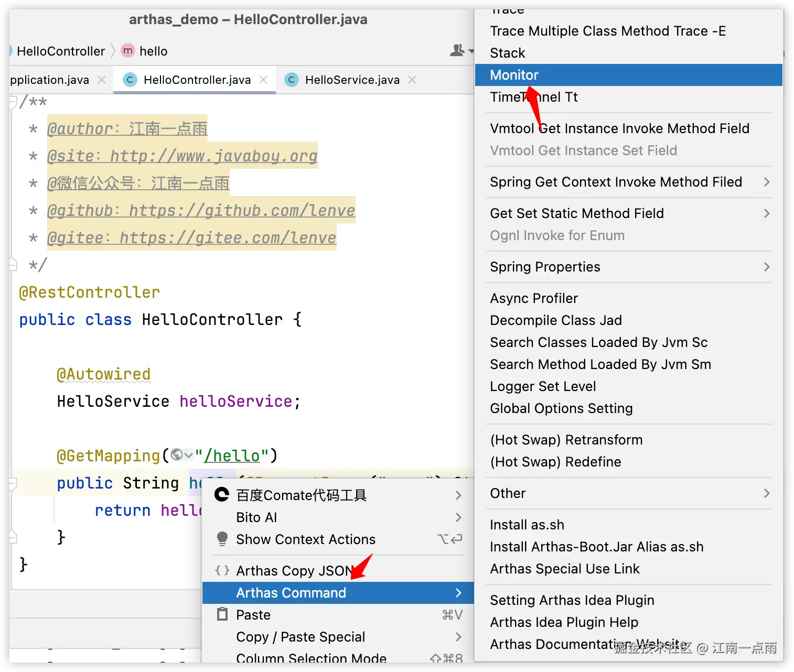Image resolution: width=794 pixels, height=672 pixels.
Task: Click the Baidu Comate logo icon
Action: click(222, 494)
